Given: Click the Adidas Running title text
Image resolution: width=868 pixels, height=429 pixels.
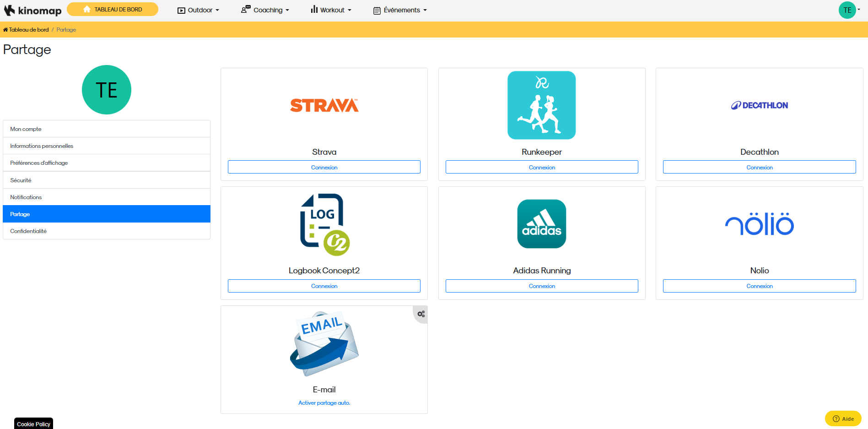Looking at the screenshot, I should 542,271.
